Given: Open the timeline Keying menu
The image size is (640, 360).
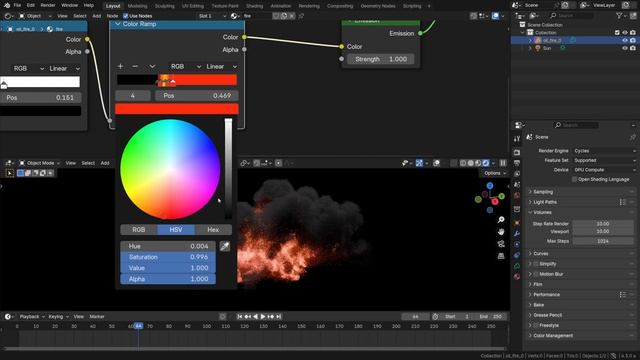Looking at the screenshot, I should click(58, 316).
